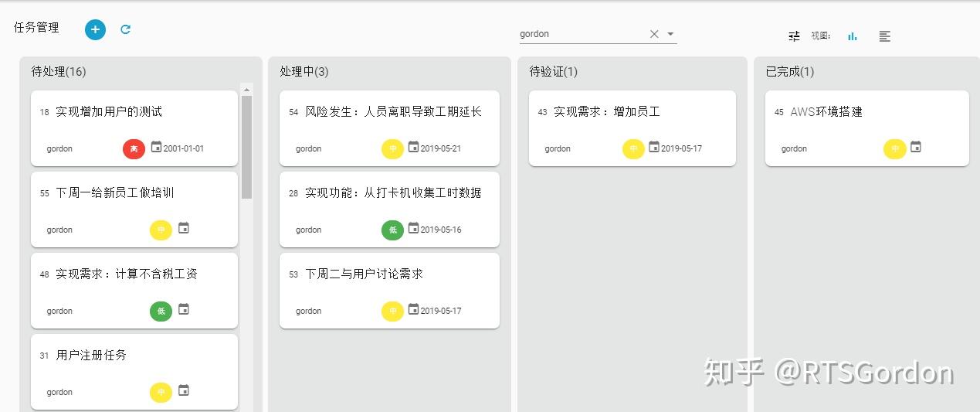
Task: Click the 已完成(1) column header
Action: pos(790,71)
